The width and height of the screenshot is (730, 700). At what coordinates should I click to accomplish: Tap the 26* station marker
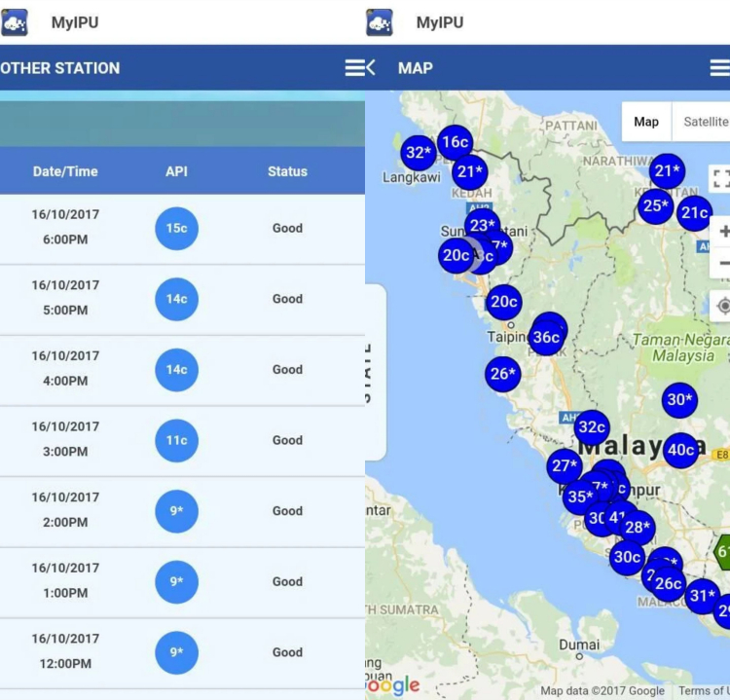coord(503,374)
